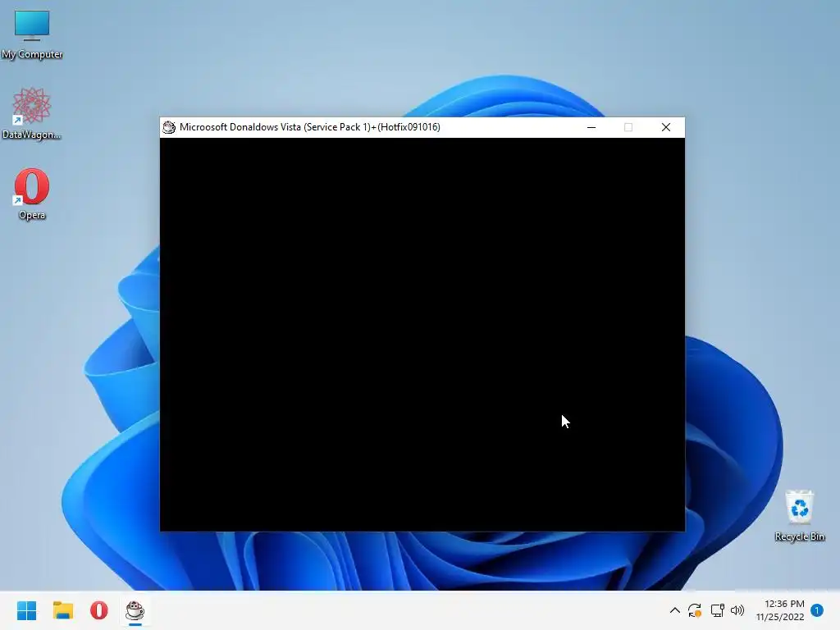Select the Recycle Bin desktop icon
Screen dimensions: 840x630
(x=799, y=515)
